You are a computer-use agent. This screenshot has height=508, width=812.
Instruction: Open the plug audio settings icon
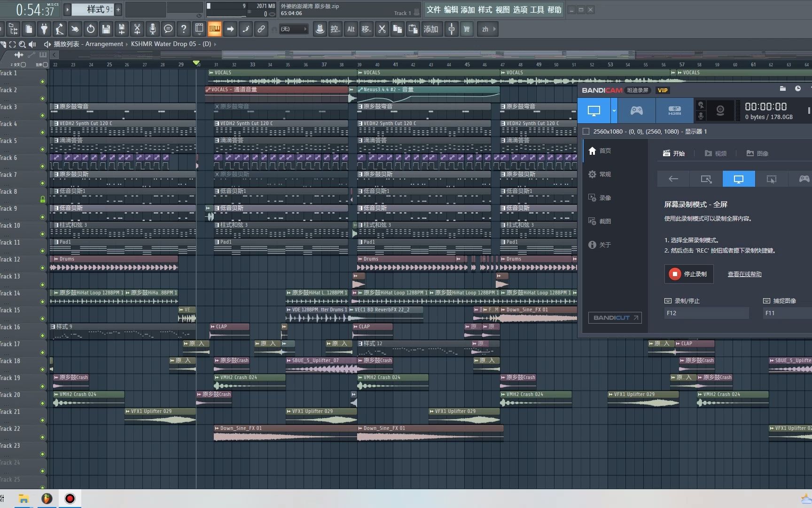point(44,29)
